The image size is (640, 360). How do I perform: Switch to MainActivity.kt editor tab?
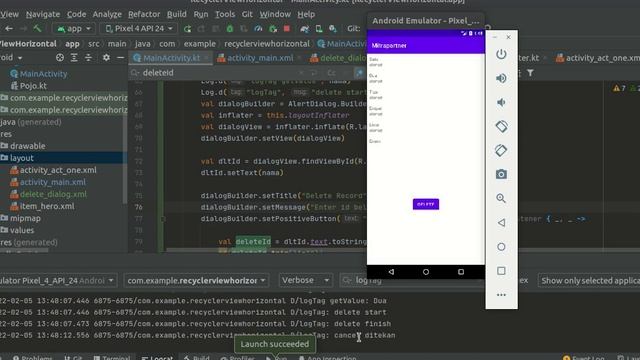[x=171, y=58]
